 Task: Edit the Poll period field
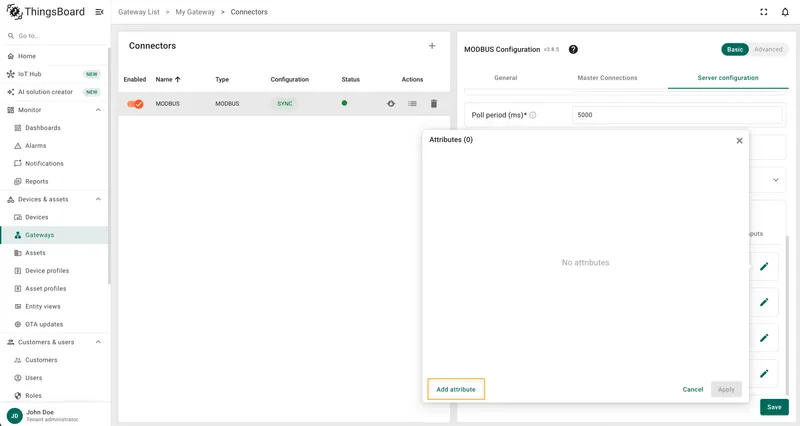[677, 115]
